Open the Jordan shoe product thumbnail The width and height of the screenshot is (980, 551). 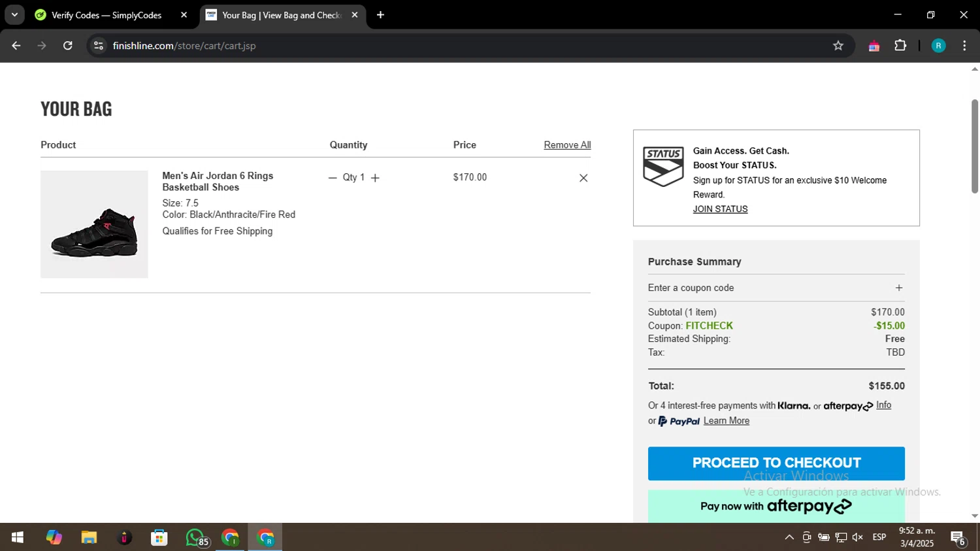tap(94, 224)
